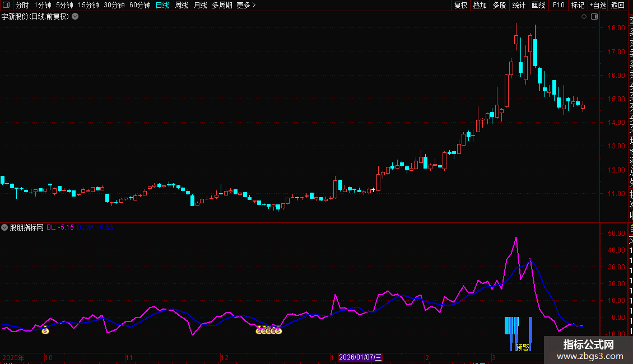Open F10 company information
633x364 pixels.
pos(558,5)
